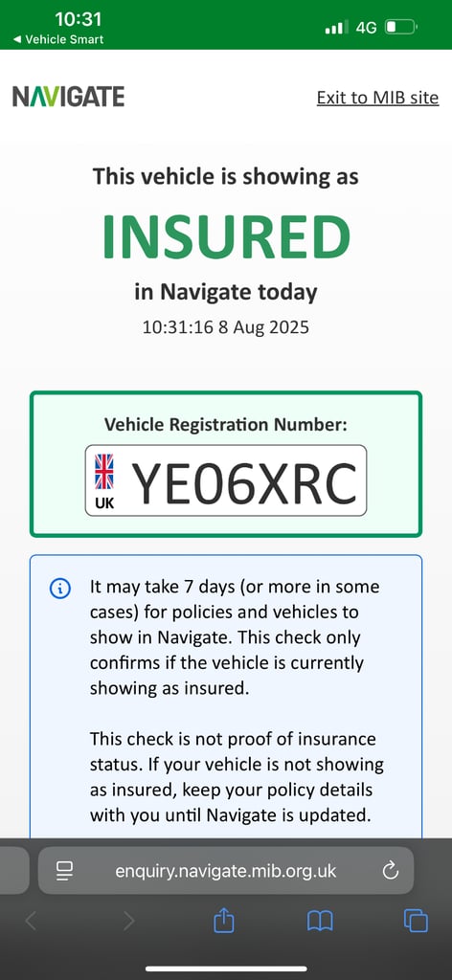The image size is (452, 980).
Task: Go forward with the right chevron
Action: [x=128, y=921]
